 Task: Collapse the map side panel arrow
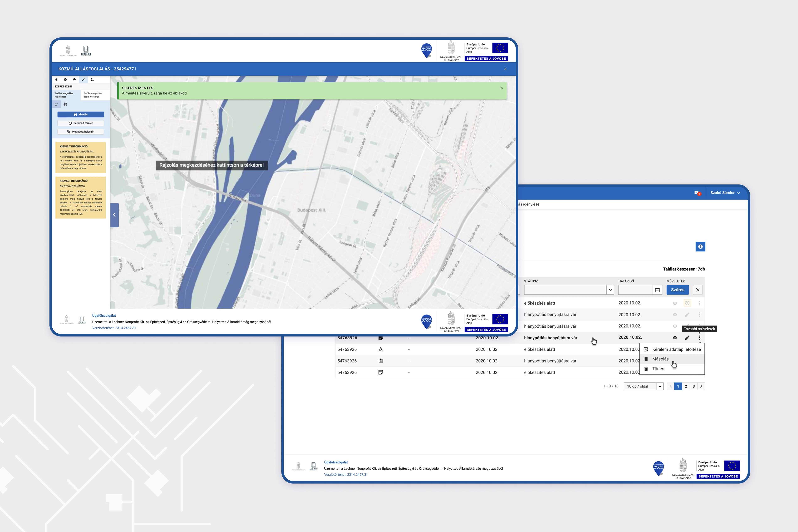(114, 215)
